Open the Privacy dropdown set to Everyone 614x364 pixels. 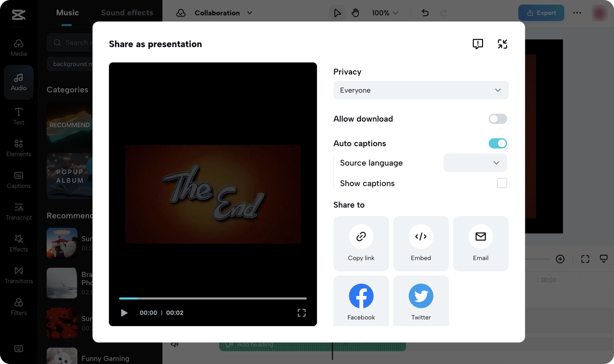coord(421,90)
